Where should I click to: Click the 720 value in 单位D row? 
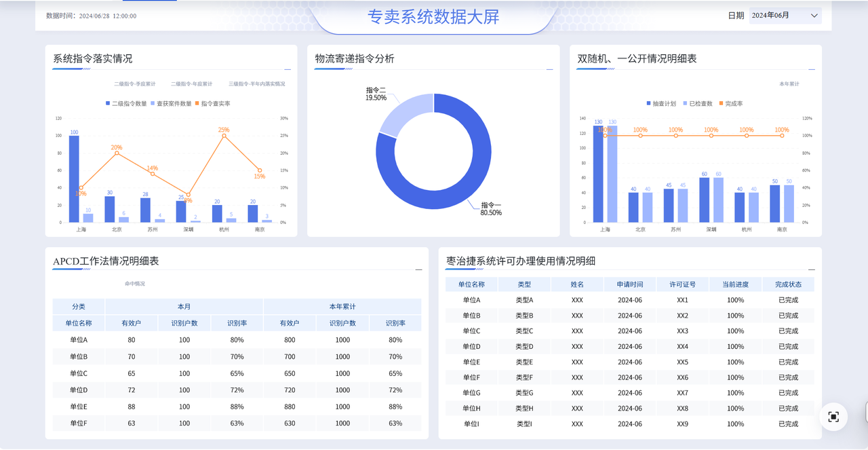(x=290, y=390)
